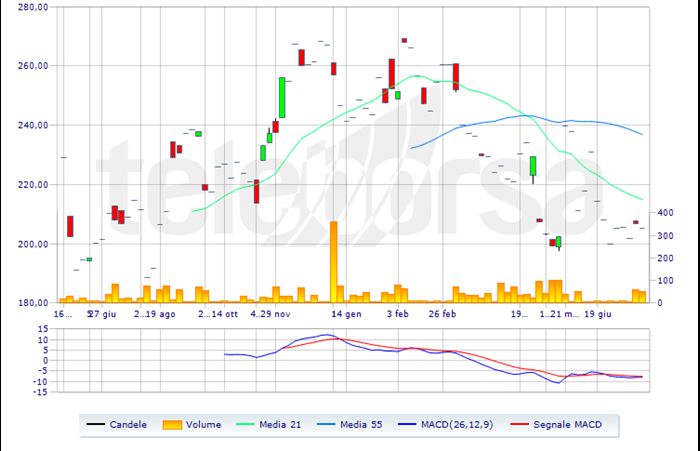Image resolution: width=700 pixels, height=451 pixels.
Task: Click the 26 feb date label
Action: 442,314
